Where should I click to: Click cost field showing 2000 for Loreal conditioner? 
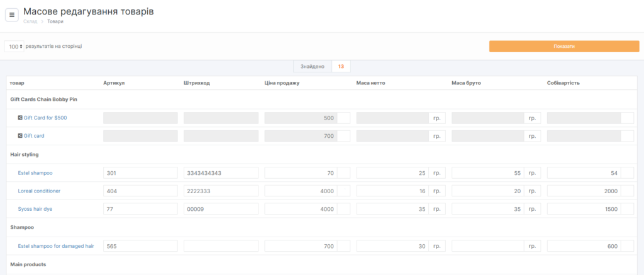(x=584, y=191)
